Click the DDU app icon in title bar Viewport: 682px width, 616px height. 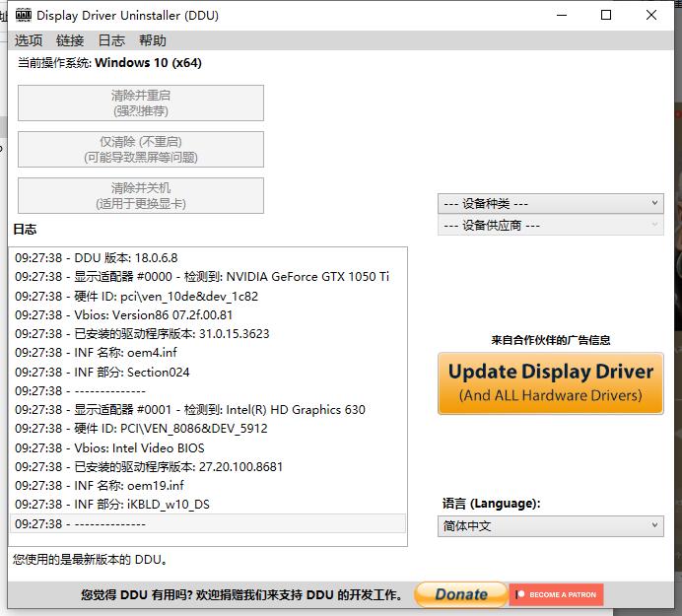pyautogui.click(x=23, y=16)
